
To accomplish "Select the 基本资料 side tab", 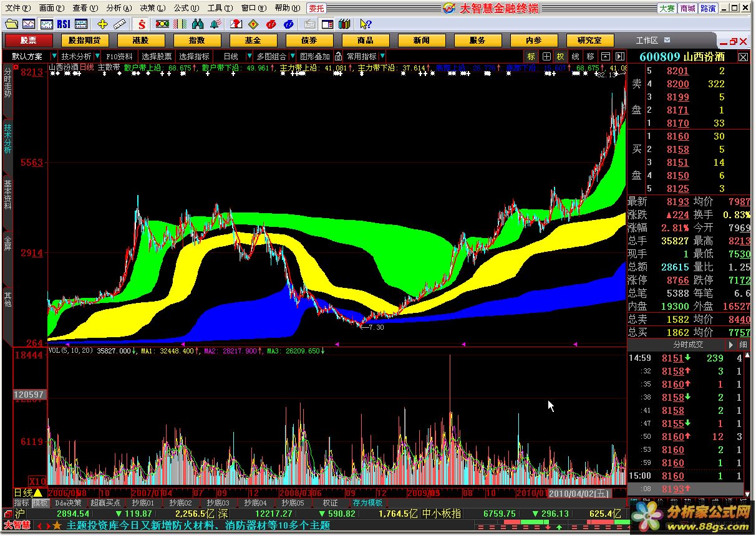I will (7, 194).
